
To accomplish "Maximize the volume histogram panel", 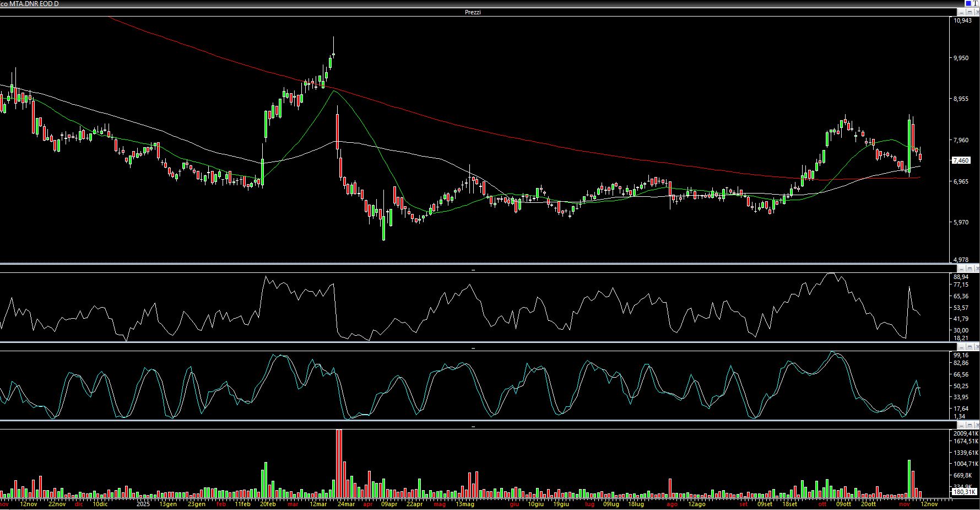I will tap(969, 425).
